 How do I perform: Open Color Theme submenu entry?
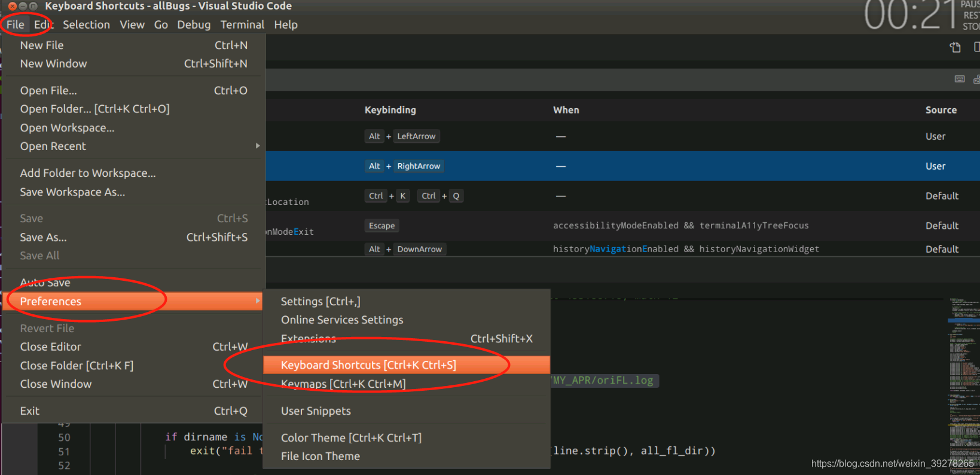[x=407, y=438]
